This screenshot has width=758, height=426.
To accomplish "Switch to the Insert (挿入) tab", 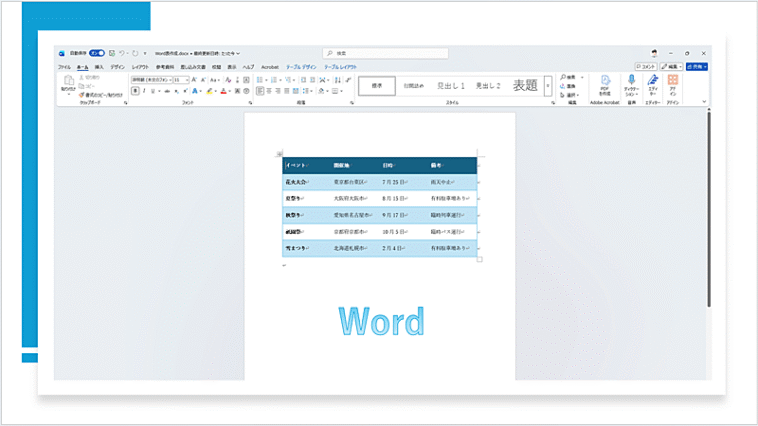I will click(99, 67).
